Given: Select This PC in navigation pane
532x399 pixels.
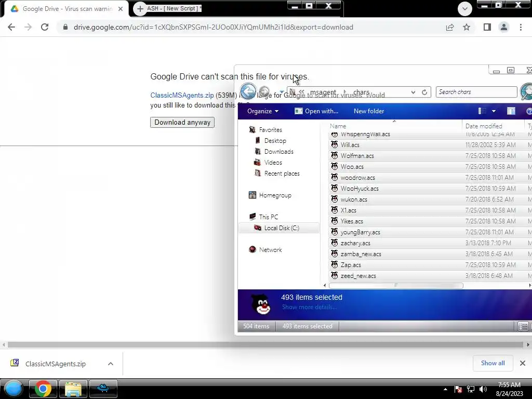Looking at the screenshot, I should click(269, 217).
